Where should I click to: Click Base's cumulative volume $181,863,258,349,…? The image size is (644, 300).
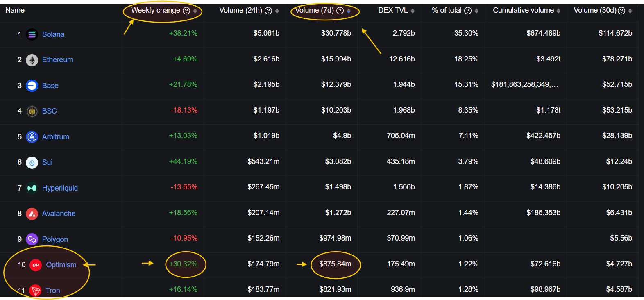click(524, 84)
